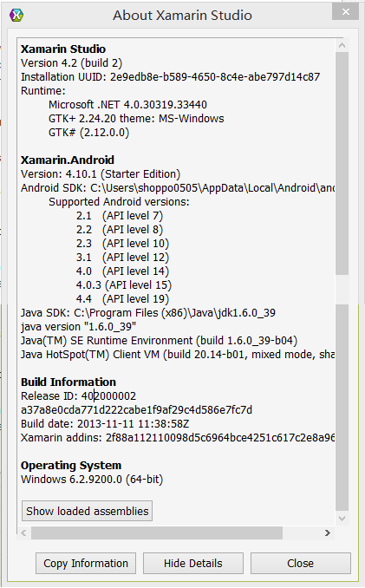Image resolution: width=365 pixels, height=588 pixels.
Task: Click the Windows 6.2.9200.0 operating system line
Action: point(92,480)
